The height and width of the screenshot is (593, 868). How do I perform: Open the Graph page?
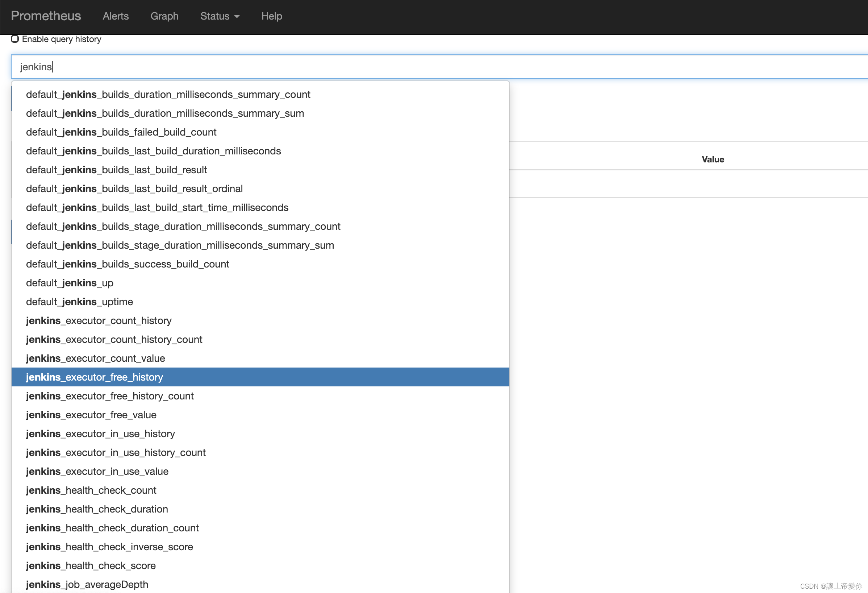(x=164, y=16)
